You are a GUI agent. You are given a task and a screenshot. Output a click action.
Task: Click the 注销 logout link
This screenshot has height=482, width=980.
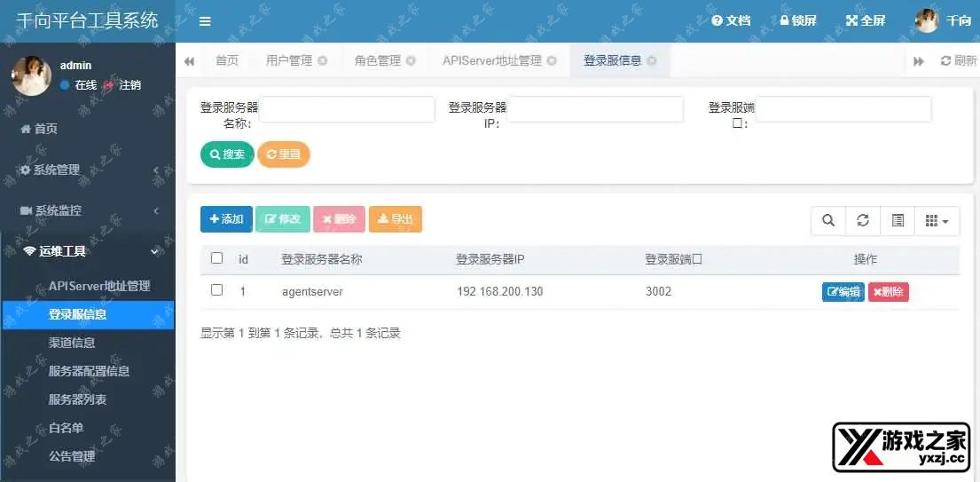123,85
